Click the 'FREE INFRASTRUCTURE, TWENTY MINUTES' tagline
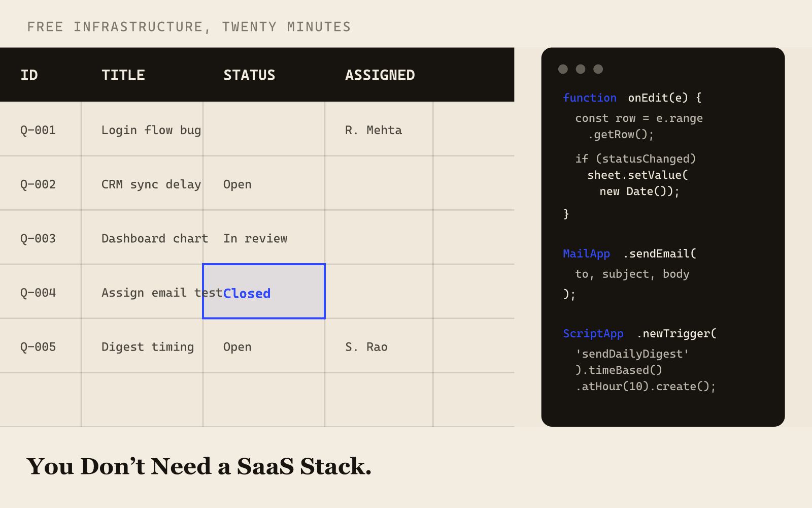 (x=189, y=27)
